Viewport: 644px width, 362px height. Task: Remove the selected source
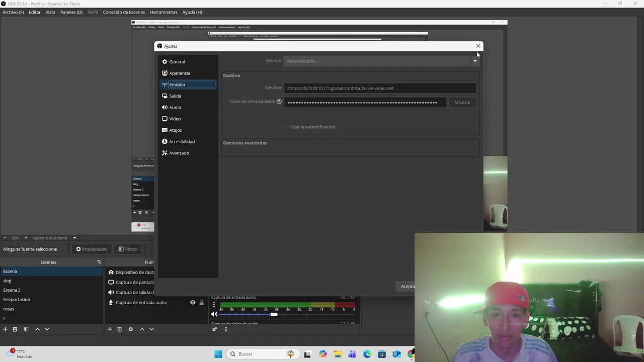(x=119, y=329)
